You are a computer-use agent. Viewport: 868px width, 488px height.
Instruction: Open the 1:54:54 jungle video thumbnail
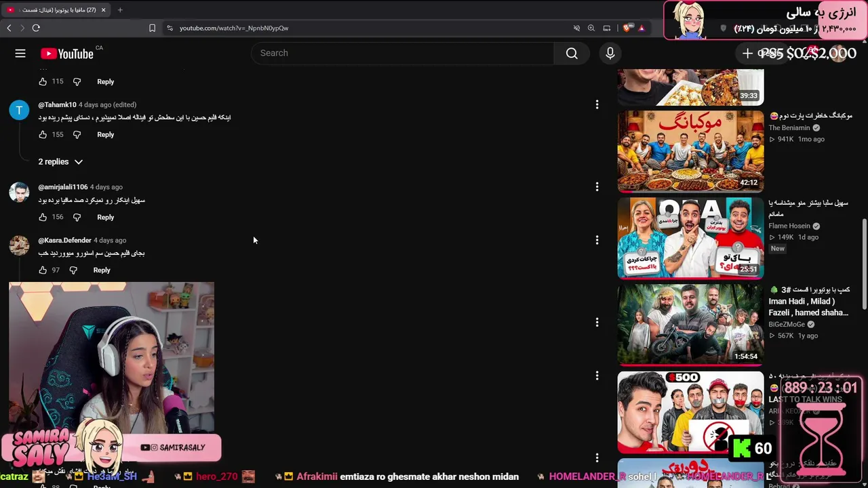point(690,325)
